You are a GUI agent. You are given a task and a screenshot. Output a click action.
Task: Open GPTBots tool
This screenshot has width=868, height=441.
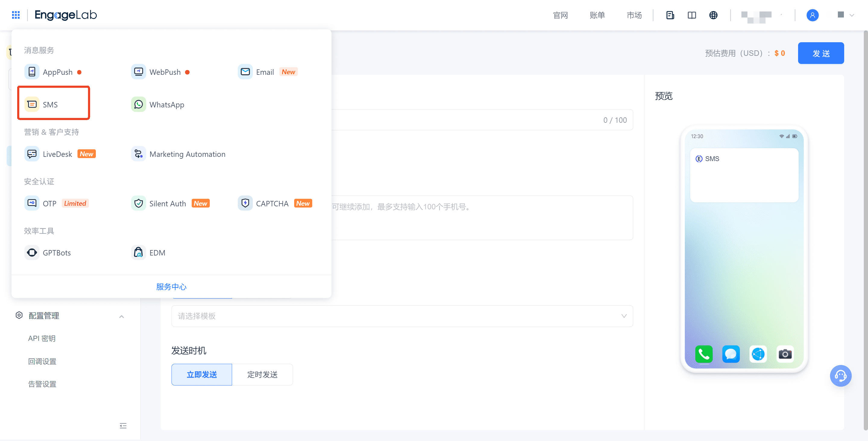48,252
